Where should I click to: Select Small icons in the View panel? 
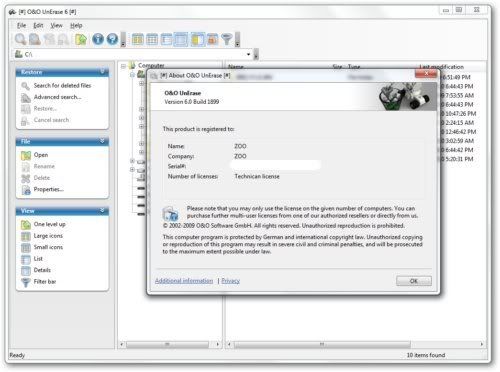tap(48, 247)
